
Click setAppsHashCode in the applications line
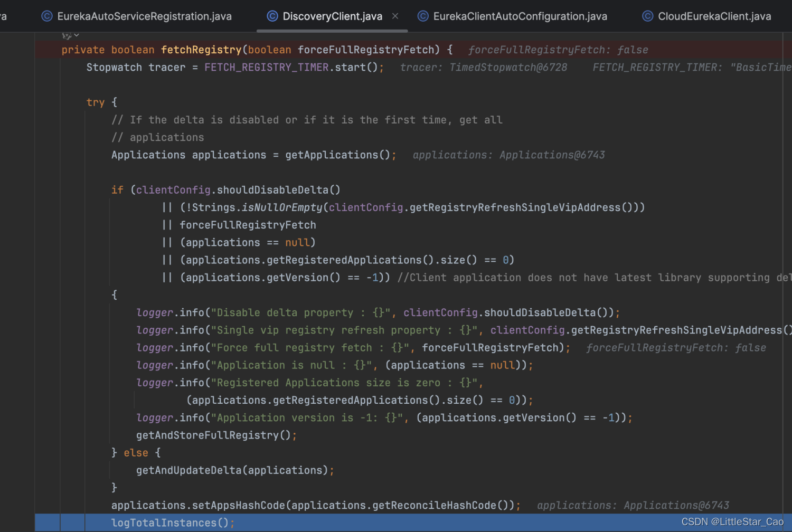click(239, 505)
